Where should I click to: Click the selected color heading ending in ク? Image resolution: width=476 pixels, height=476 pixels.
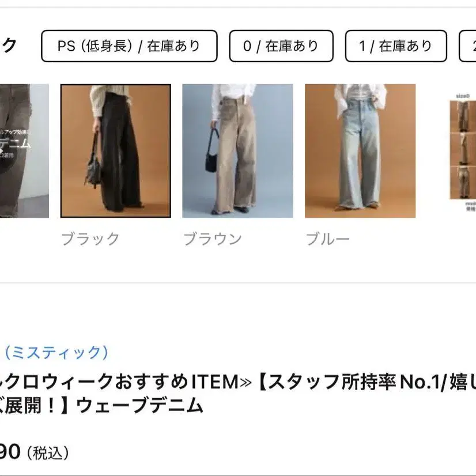[8, 46]
